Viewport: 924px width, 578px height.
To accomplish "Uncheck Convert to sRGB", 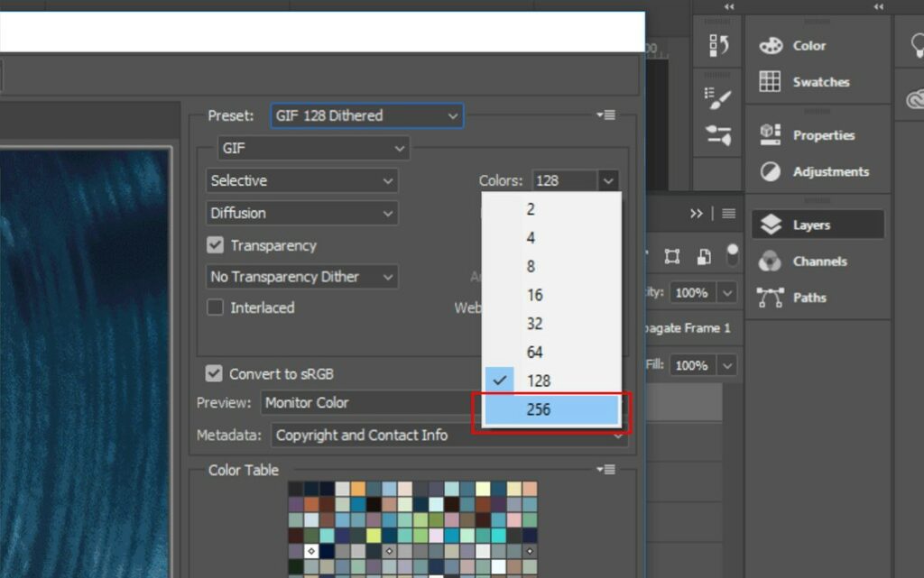I will (214, 373).
